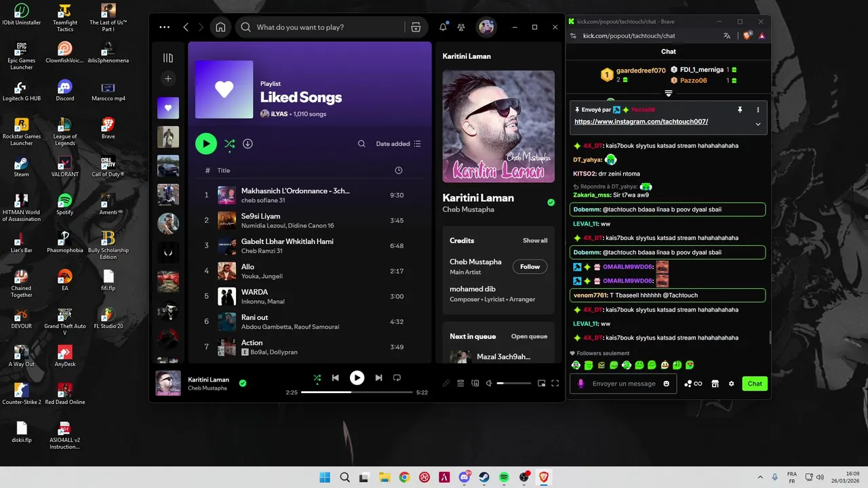
Task: Click the purple microphone in chat input
Action: [580, 384]
